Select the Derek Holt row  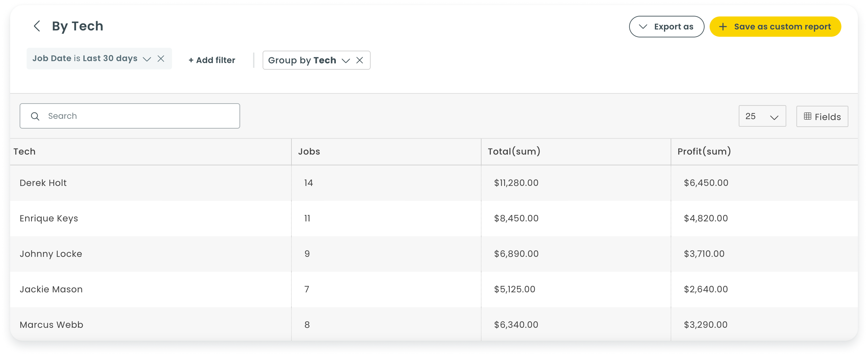click(434, 183)
